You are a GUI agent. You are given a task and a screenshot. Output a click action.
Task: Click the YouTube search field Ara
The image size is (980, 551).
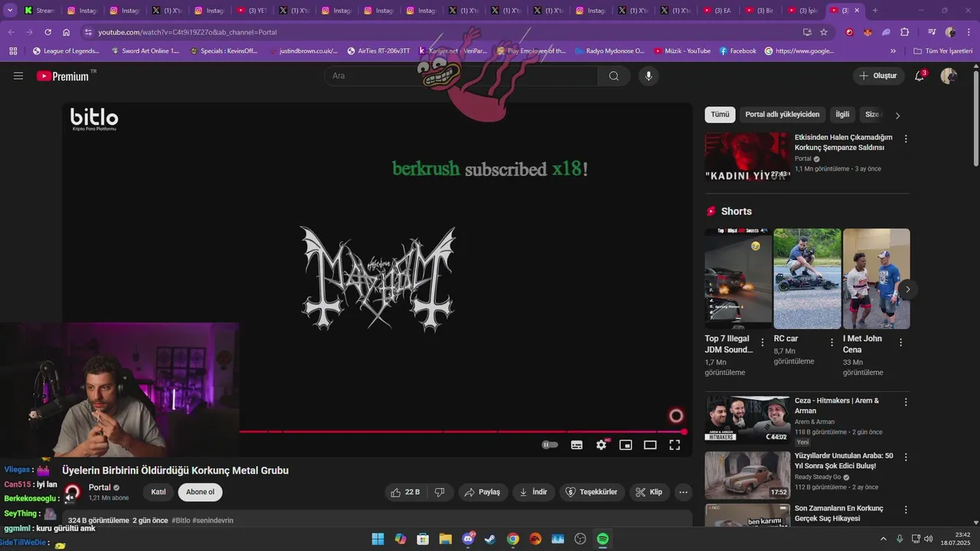click(461, 76)
